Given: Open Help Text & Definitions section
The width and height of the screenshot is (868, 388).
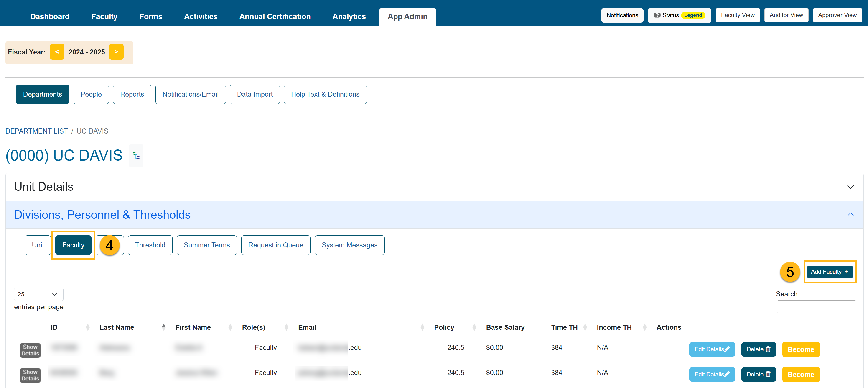Looking at the screenshot, I should tap(325, 94).
